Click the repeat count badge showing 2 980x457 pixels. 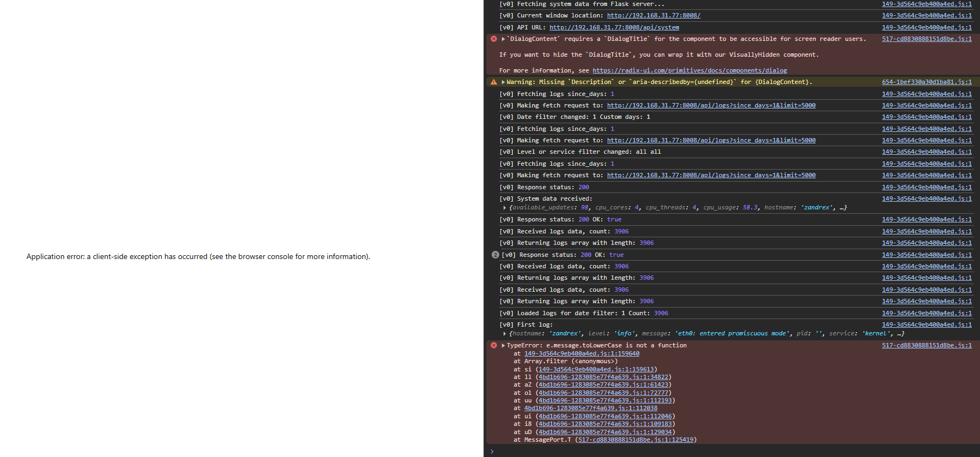[x=495, y=255]
